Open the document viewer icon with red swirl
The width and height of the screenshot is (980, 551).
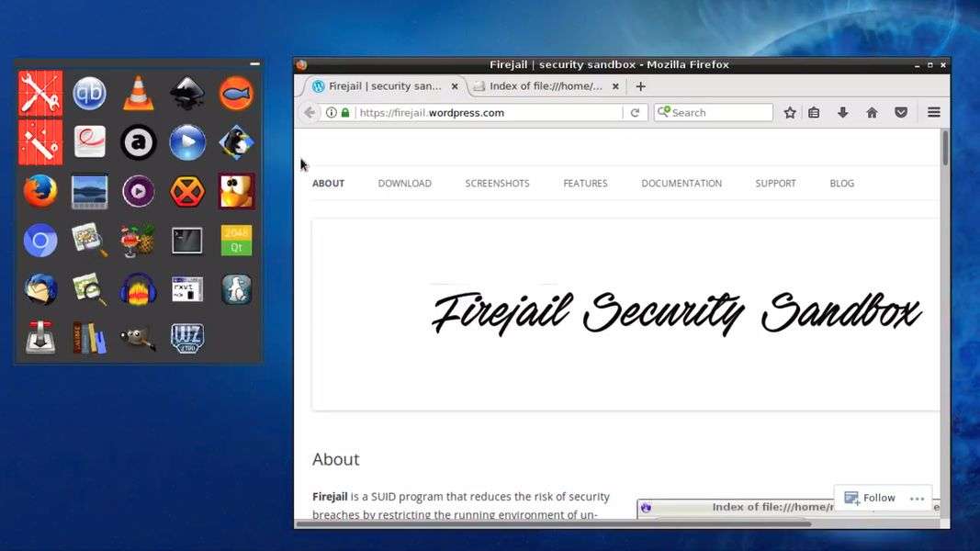(89, 142)
